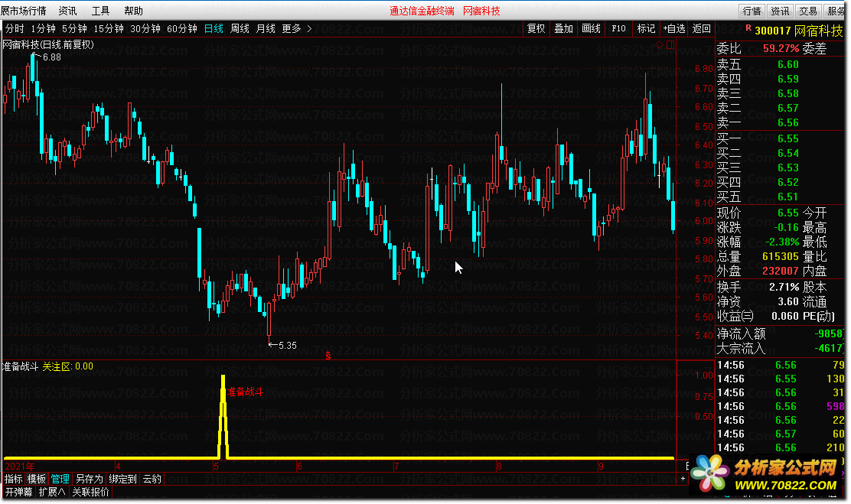Click the 外盘 232007 value
851x504 pixels.
(x=781, y=272)
